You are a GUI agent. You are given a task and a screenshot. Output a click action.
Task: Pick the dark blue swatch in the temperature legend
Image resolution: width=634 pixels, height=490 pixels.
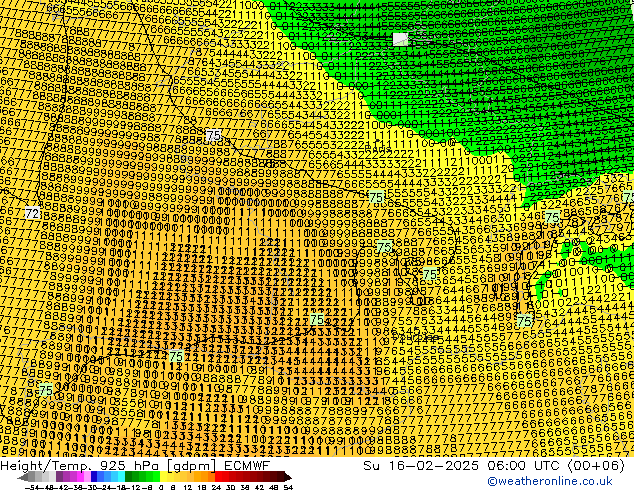pos(94,477)
